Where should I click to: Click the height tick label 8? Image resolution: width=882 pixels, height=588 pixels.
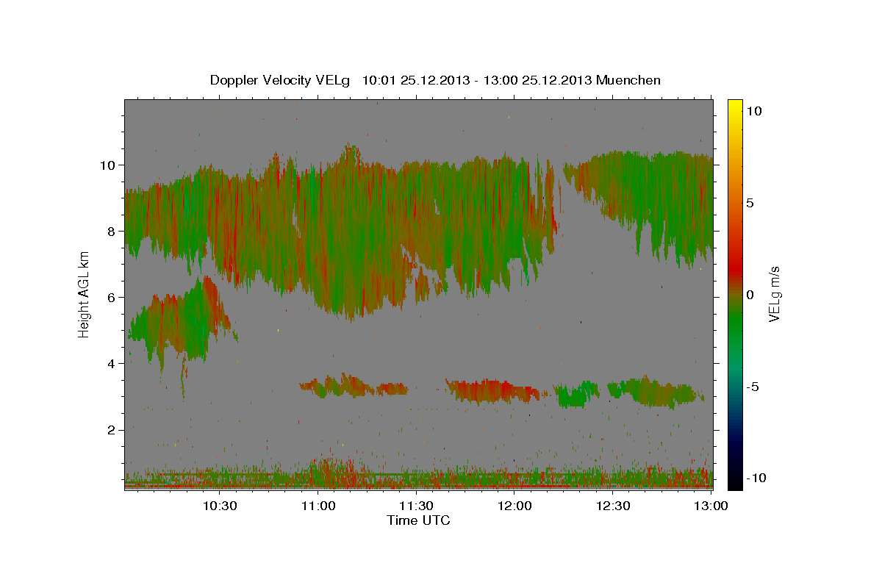click(x=112, y=231)
